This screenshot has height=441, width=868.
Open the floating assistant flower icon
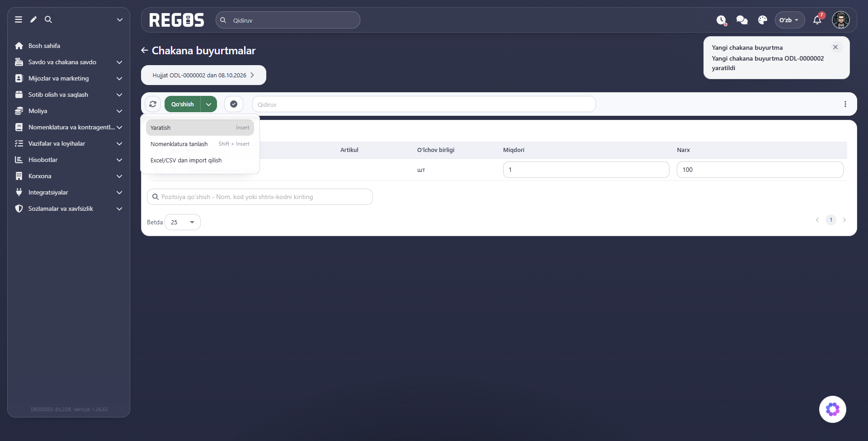pos(833,409)
